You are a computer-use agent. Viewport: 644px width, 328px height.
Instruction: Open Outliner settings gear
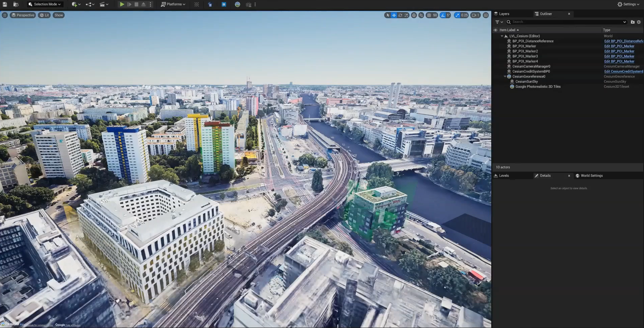(639, 22)
